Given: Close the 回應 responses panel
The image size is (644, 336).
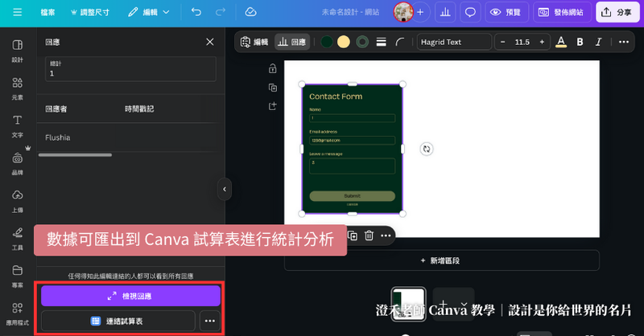Looking at the screenshot, I should click(x=210, y=42).
